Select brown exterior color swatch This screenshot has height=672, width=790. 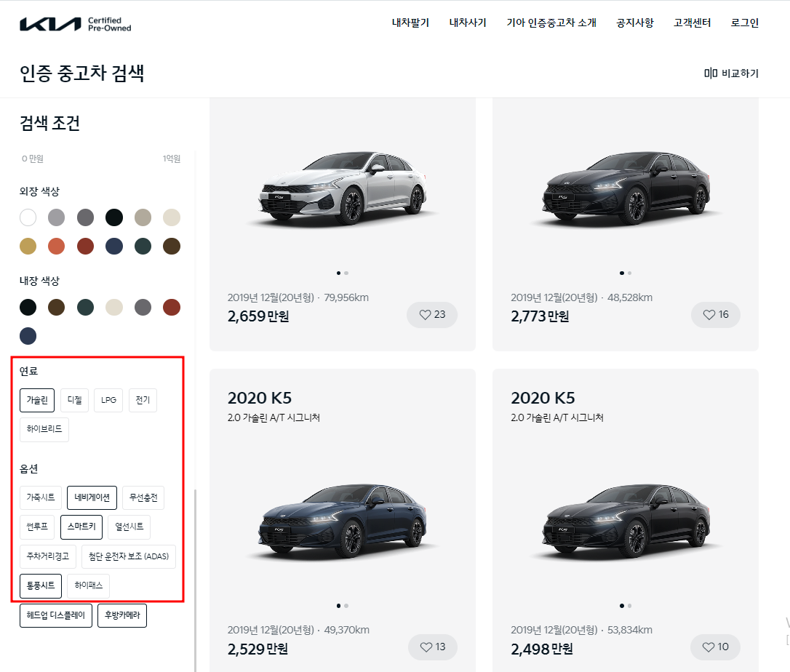point(172,247)
